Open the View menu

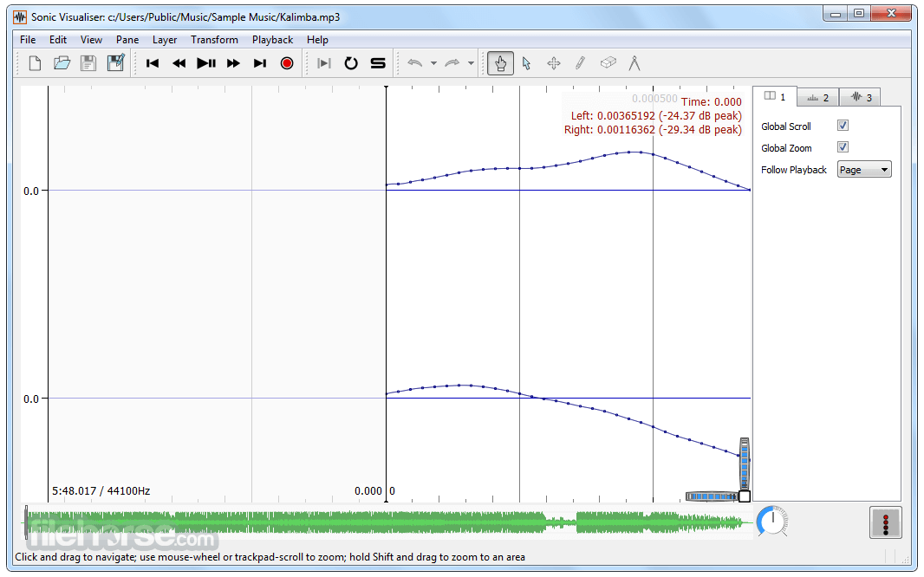point(91,40)
